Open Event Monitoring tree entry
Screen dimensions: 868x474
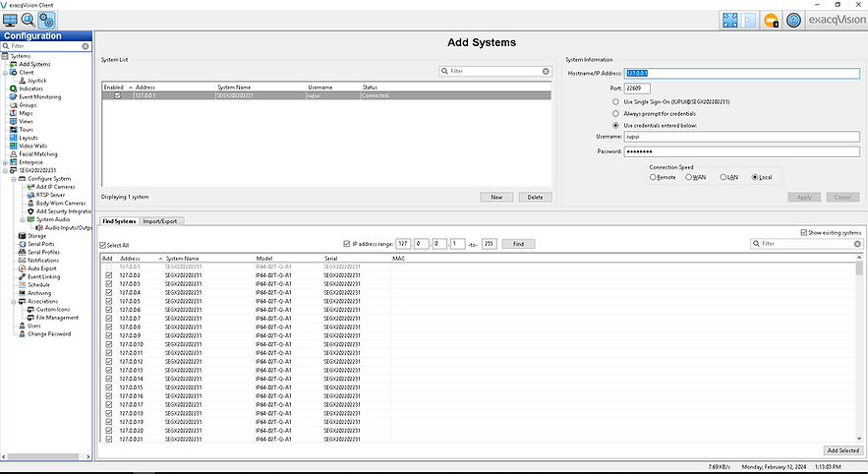tap(40, 97)
